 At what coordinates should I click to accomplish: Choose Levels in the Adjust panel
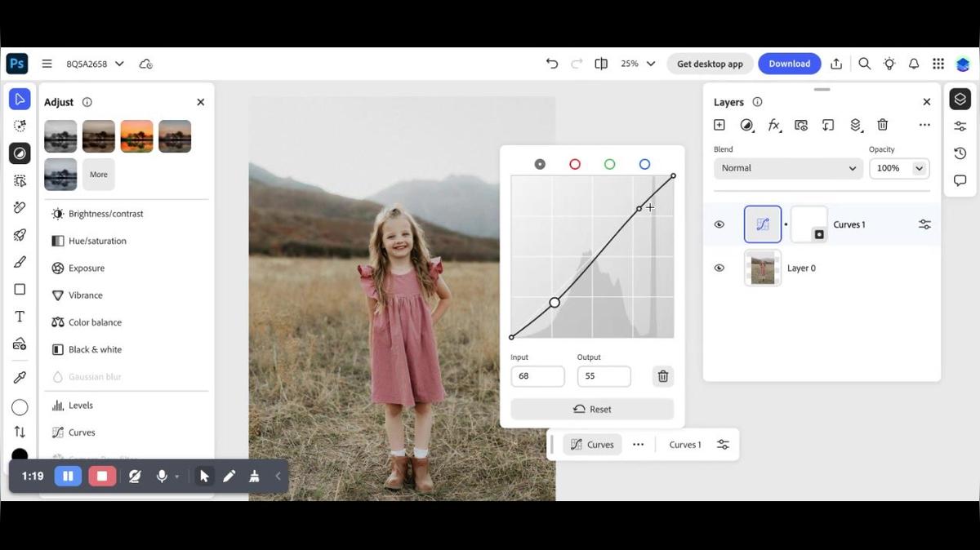(81, 406)
